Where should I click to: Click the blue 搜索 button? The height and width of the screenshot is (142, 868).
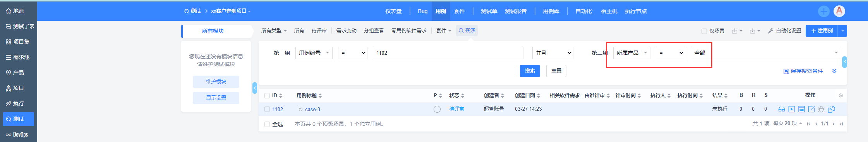coord(530,71)
